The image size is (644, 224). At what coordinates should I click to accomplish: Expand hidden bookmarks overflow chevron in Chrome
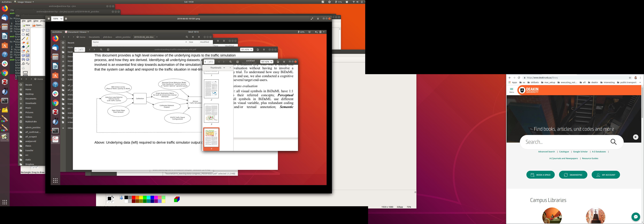coord(640,82)
